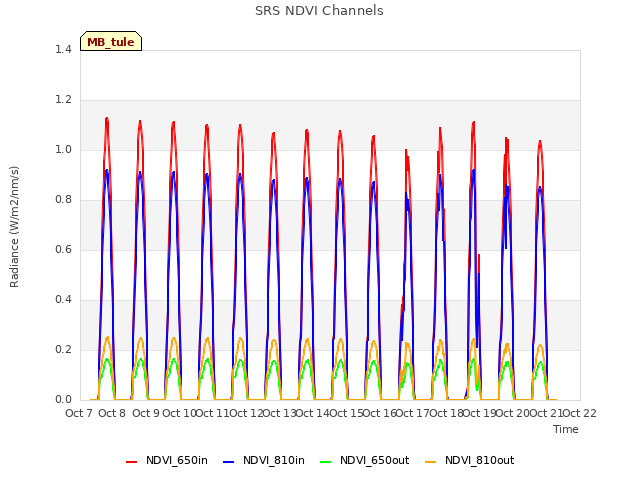Click the NDVI_650in red legend swatch

pyautogui.click(x=131, y=461)
